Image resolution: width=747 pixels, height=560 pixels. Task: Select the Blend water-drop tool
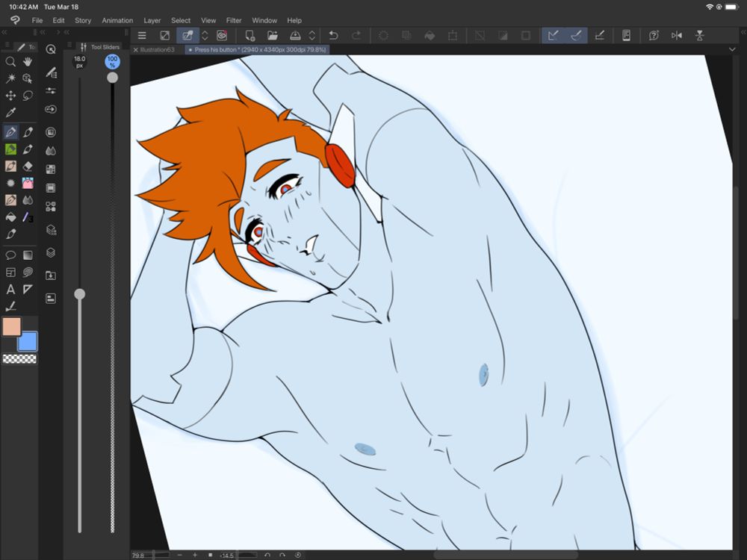click(28, 200)
